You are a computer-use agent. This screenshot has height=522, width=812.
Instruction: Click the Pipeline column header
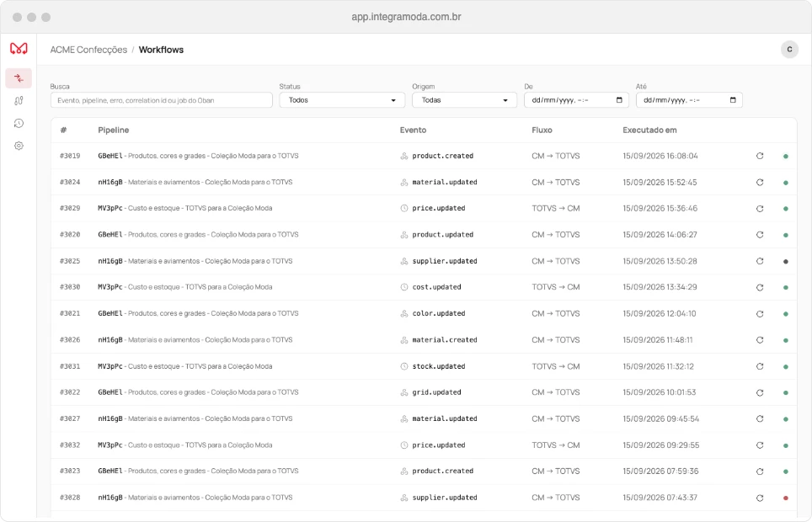pyautogui.click(x=114, y=130)
